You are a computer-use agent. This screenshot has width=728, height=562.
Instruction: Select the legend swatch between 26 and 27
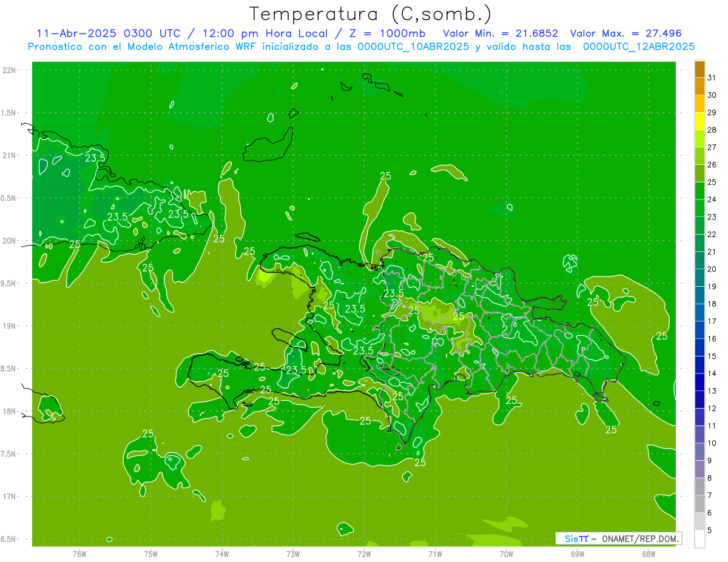(699, 156)
